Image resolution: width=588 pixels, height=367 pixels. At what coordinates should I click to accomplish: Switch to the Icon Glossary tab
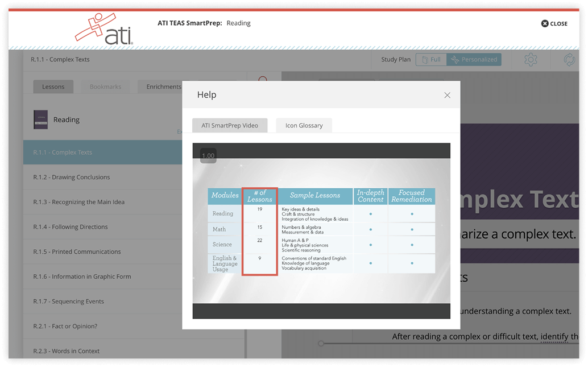[304, 125]
